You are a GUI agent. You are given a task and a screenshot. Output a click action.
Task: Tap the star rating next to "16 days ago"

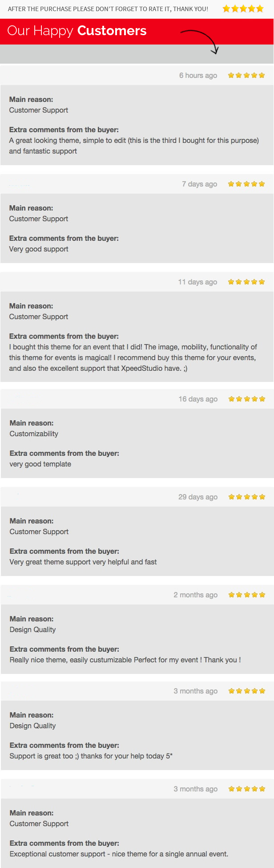247,399
